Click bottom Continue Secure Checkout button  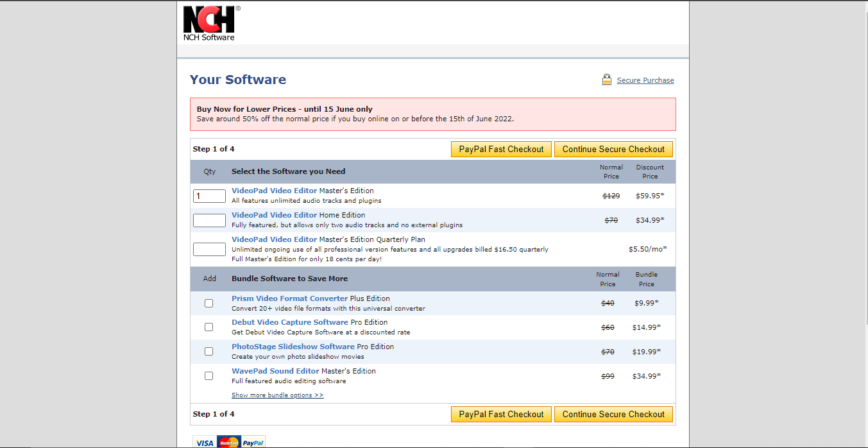tap(613, 414)
